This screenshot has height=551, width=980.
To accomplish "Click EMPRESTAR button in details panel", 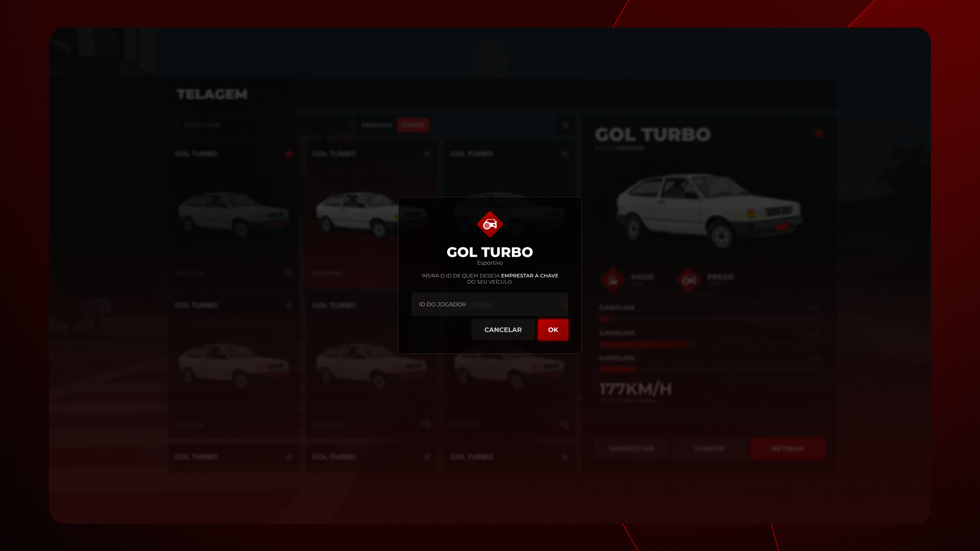I will [631, 448].
